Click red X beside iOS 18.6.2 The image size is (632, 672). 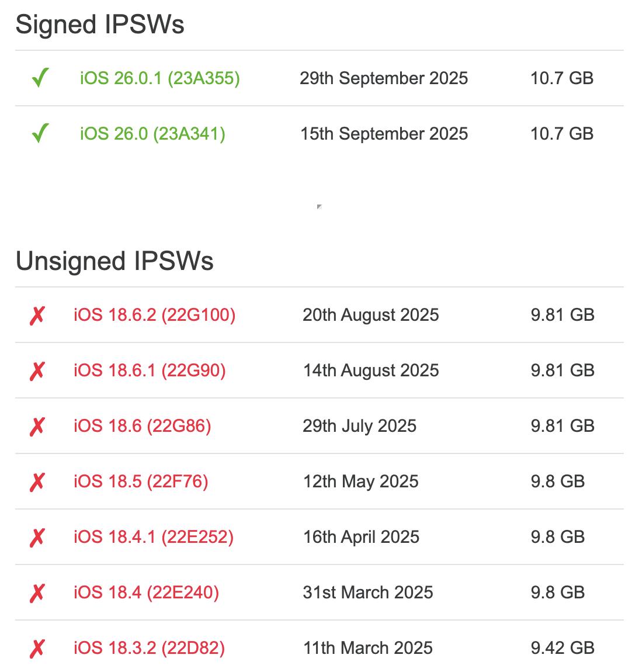tap(37, 315)
